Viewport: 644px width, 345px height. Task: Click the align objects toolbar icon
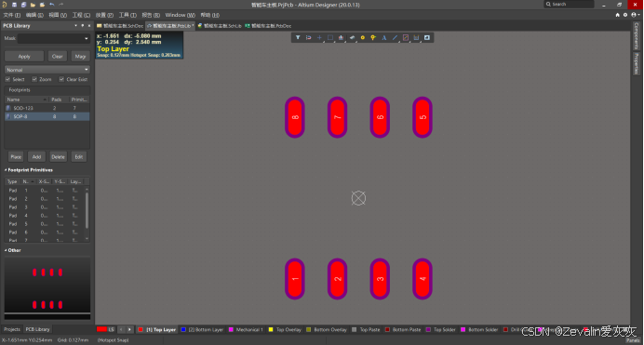point(341,37)
